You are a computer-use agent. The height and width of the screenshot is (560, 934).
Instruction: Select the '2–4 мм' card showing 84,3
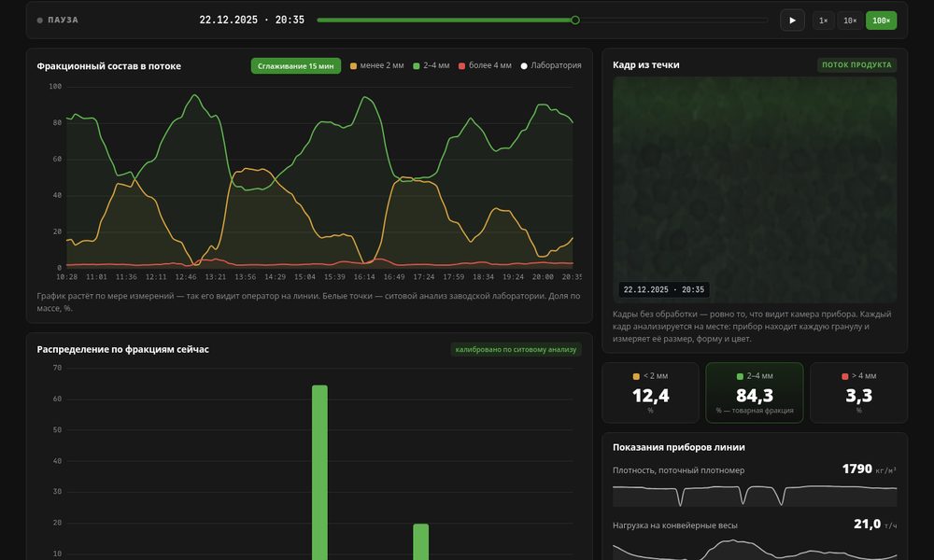755,393
